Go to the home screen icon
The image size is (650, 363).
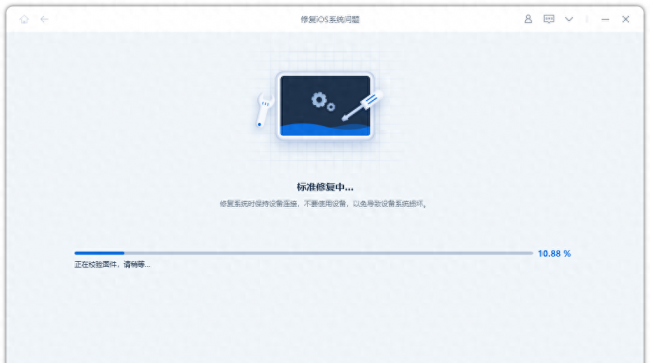point(24,19)
